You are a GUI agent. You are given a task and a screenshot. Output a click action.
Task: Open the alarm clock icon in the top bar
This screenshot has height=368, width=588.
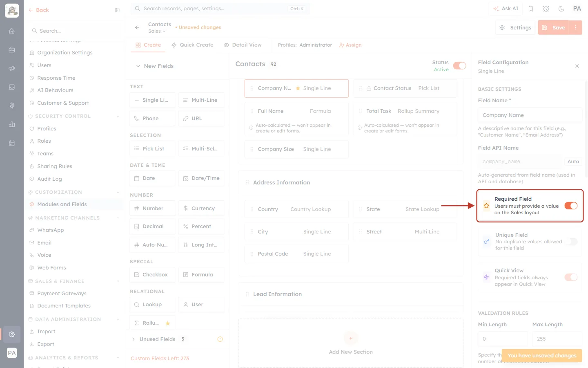546,9
